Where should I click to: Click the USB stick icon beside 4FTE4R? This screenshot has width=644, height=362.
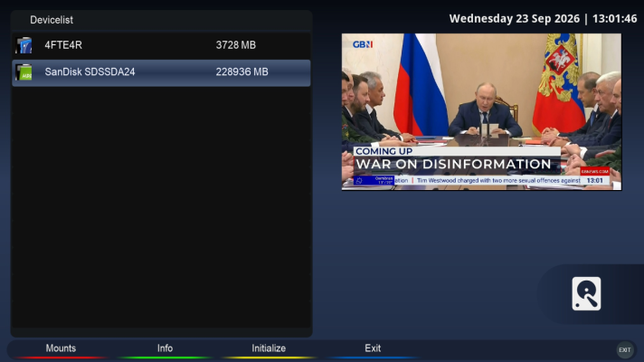(24, 45)
